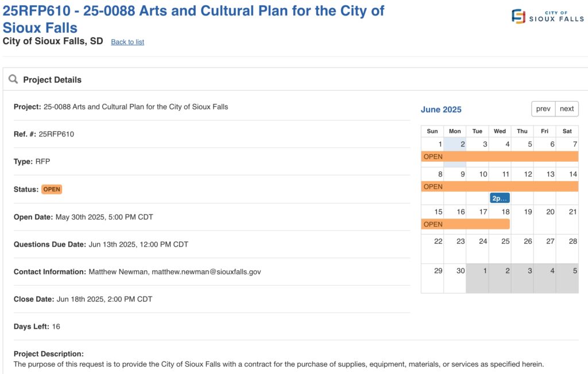Screen dimensions: 588x374
Task: Click City of Sioux Falls, SD subtitle
Action: [53, 41]
